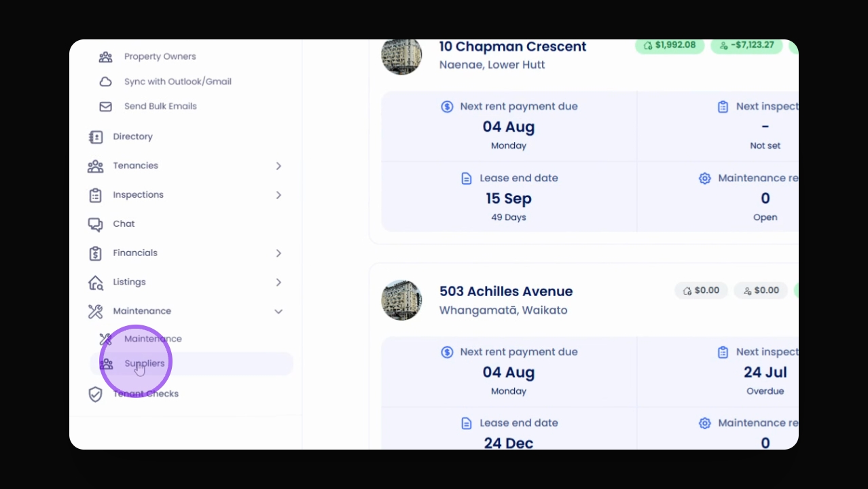Click the $1,992.08 green badge

(669, 46)
